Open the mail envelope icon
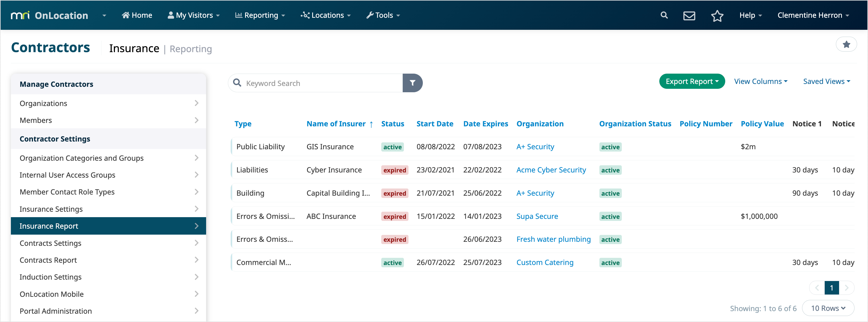 pyautogui.click(x=689, y=15)
